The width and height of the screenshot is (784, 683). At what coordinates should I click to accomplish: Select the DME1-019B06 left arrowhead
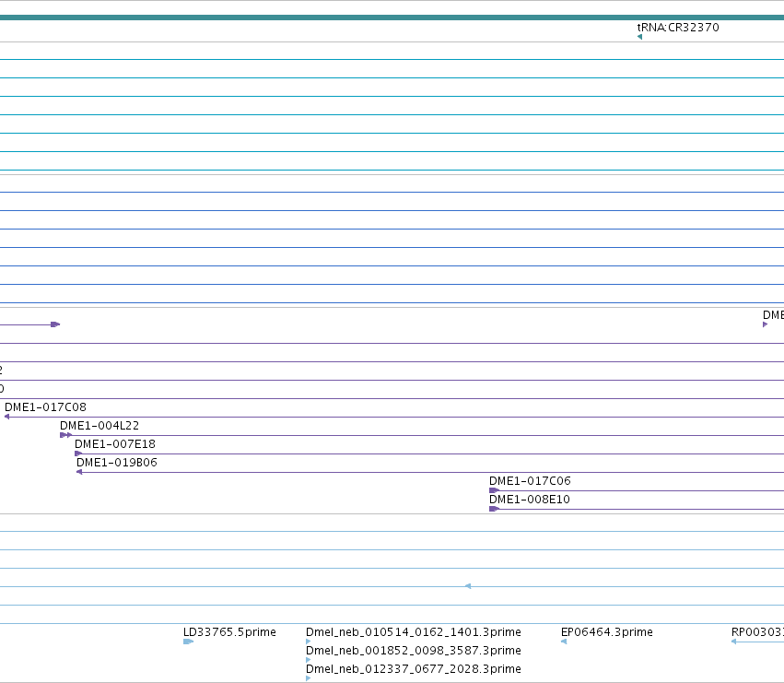click(79, 472)
